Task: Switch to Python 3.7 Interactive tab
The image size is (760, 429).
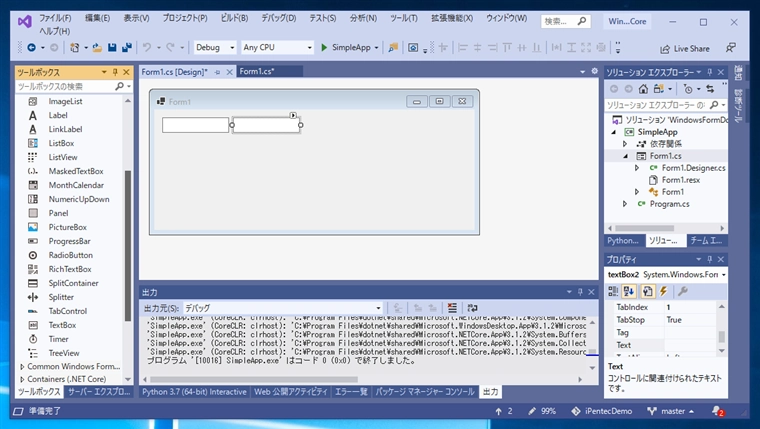Action: pyautogui.click(x=194, y=392)
